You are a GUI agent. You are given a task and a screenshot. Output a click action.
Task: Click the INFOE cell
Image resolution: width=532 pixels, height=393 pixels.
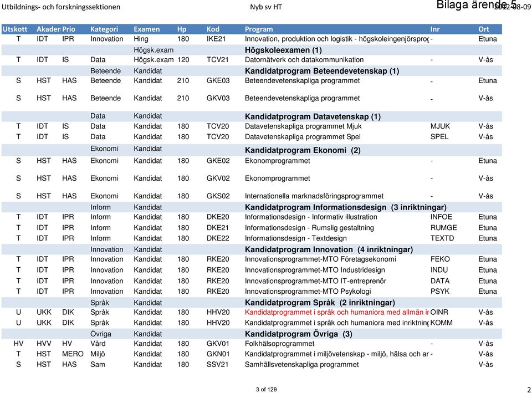(x=441, y=217)
